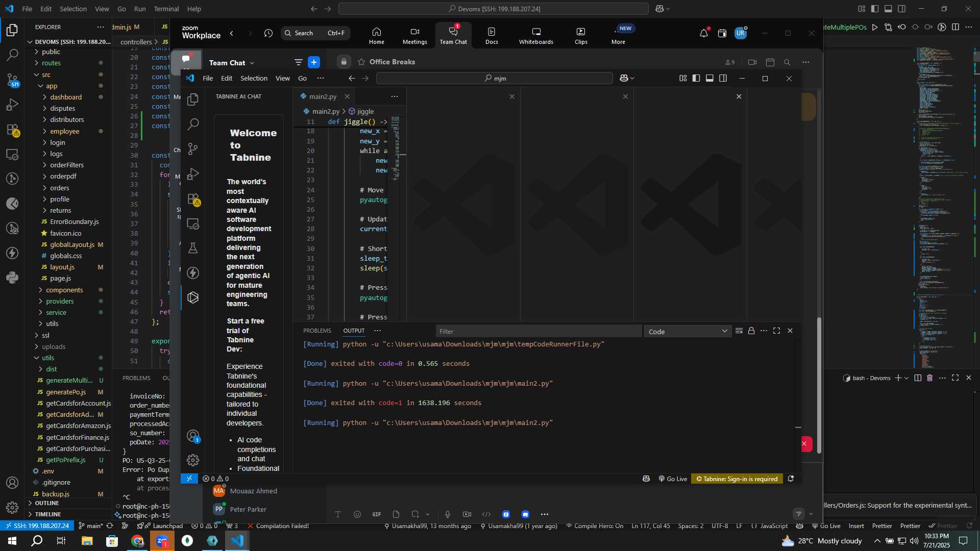Open Zoom chat filter icon
Screen dimensions: 980x551
coord(299,62)
